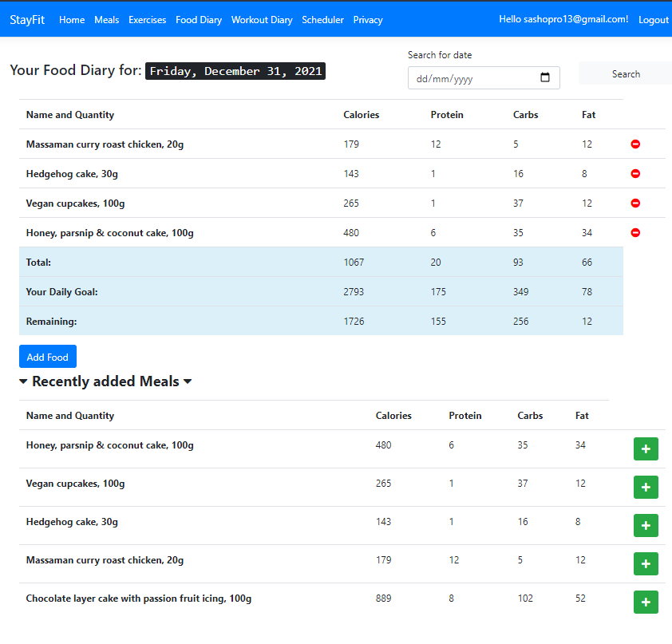This screenshot has width=672, height=644.
Task: Add Hedgehog cake from recent meals
Action: click(x=646, y=526)
